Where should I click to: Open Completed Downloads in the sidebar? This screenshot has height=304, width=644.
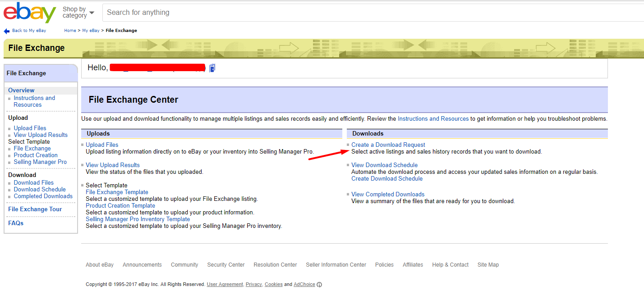click(43, 196)
